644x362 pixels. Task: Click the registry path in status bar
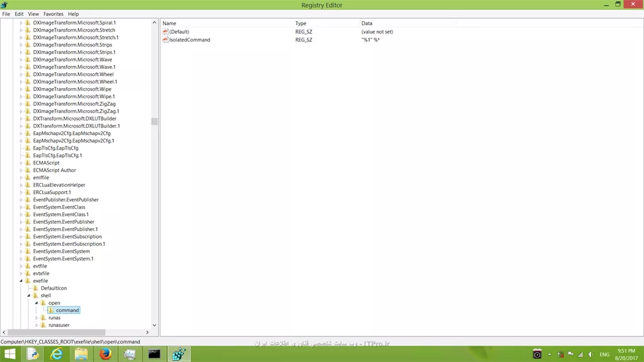tap(70, 341)
